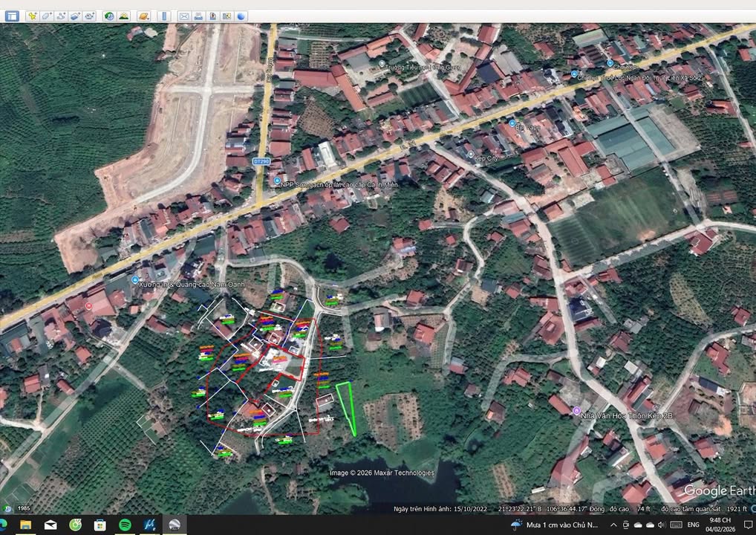Open the ENG language input selector
This screenshot has width=756, height=535.
(x=693, y=525)
